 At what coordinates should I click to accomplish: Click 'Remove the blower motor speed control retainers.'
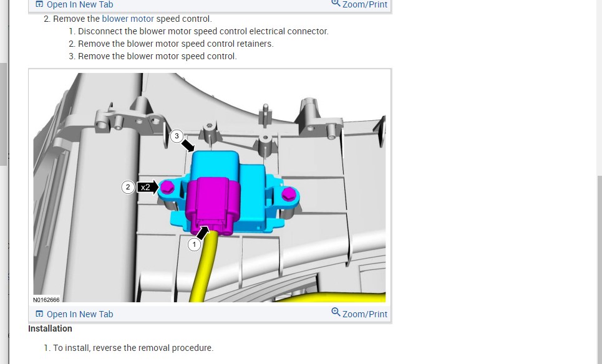[x=176, y=44]
